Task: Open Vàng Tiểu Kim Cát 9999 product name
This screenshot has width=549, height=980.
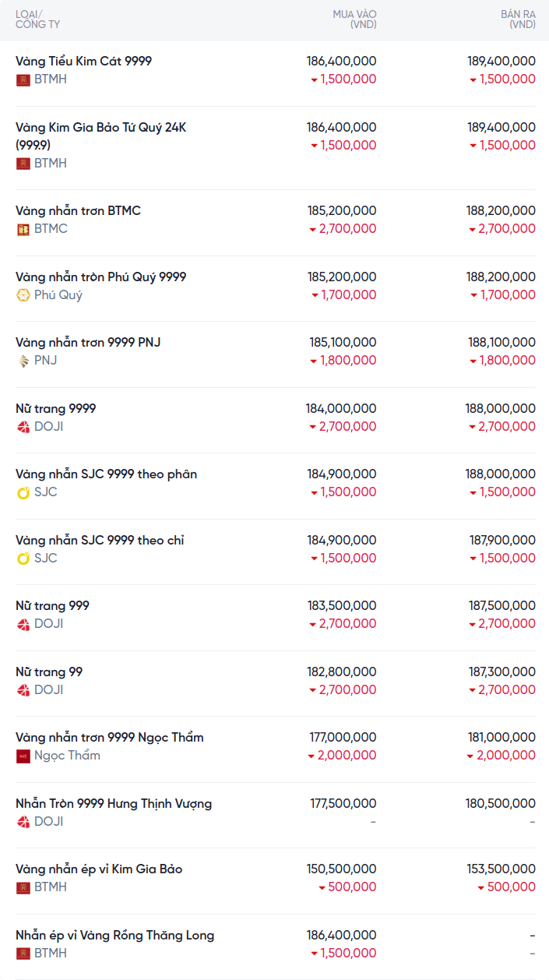Action: (83, 61)
